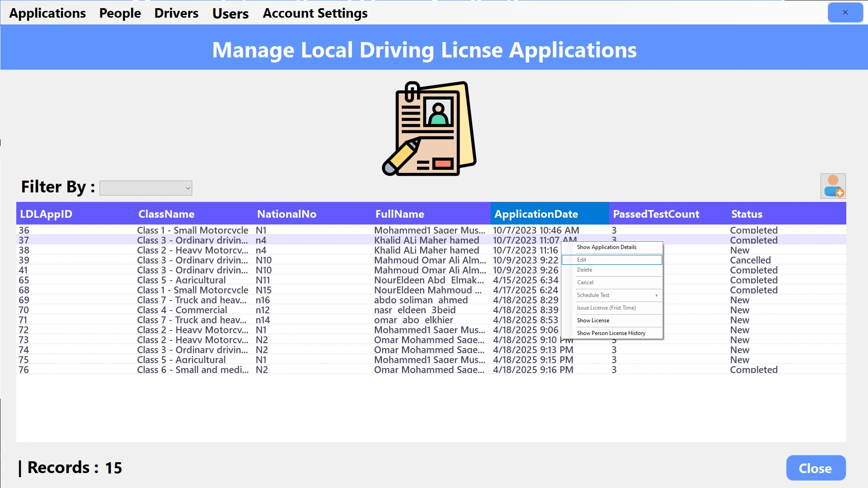Sort by the ApplicationDate column header
This screenshot has width=868, height=488.
tap(550, 214)
